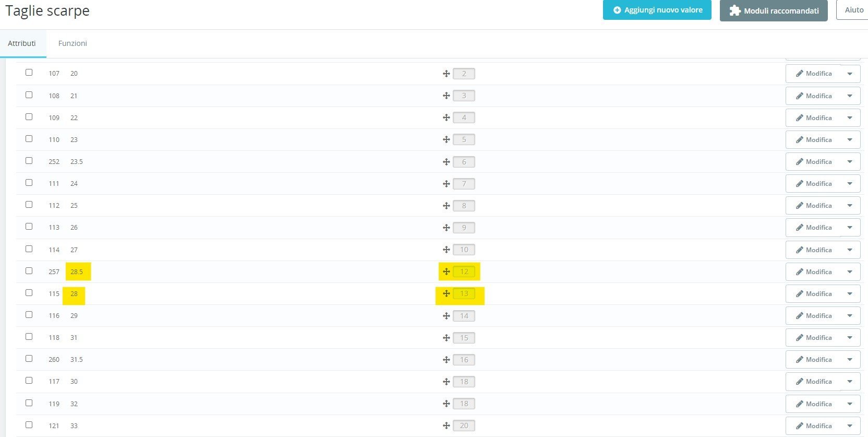
Task: Switch to the Funzioni tab
Action: pos(73,43)
